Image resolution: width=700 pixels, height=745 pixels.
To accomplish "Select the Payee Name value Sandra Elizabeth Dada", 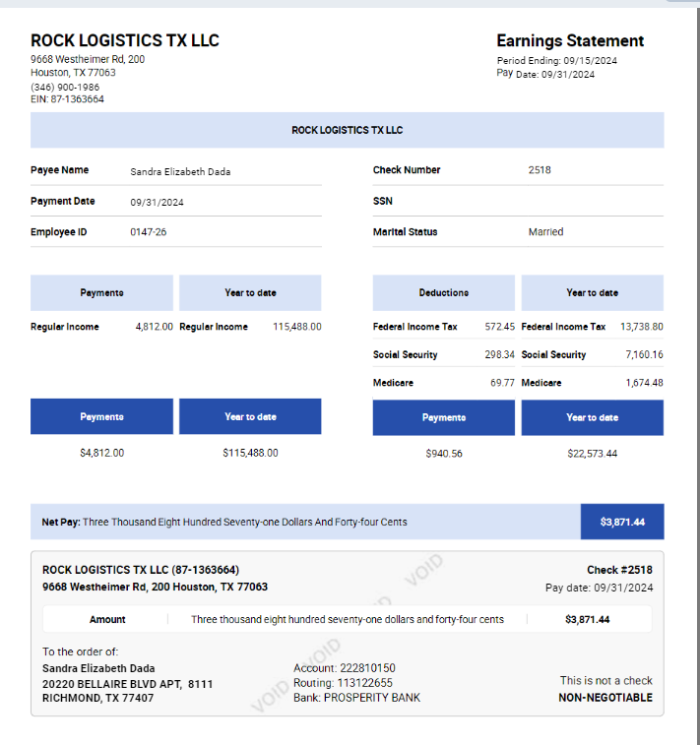I will point(180,171).
